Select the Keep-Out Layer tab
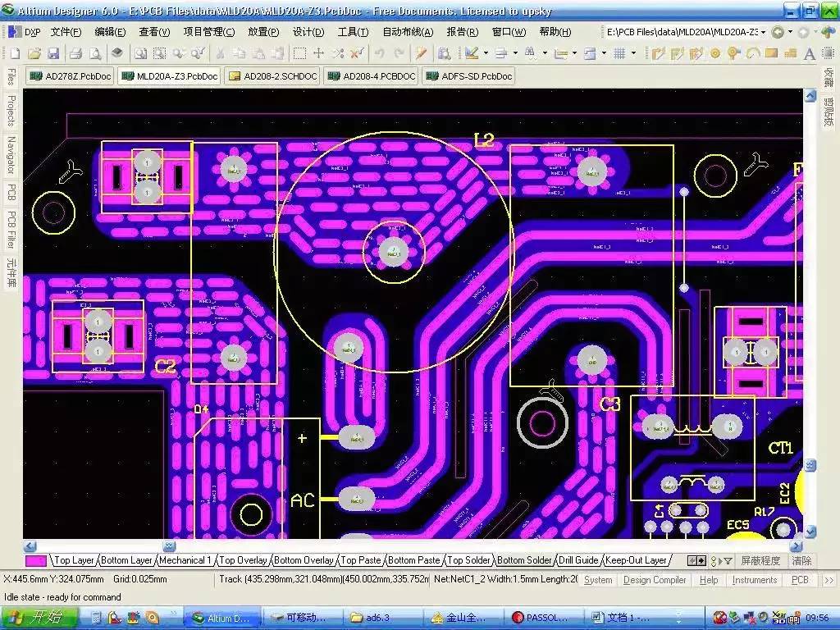The width and height of the screenshot is (840, 630). click(x=637, y=560)
